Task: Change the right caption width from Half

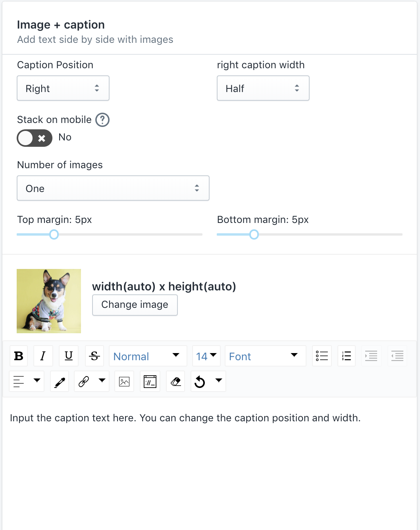Action: point(263,88)
